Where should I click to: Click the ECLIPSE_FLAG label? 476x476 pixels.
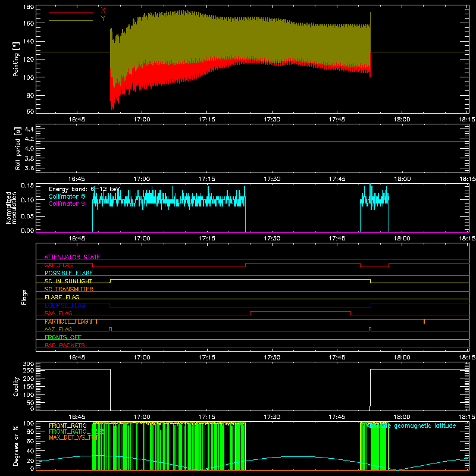pos(65,305)
